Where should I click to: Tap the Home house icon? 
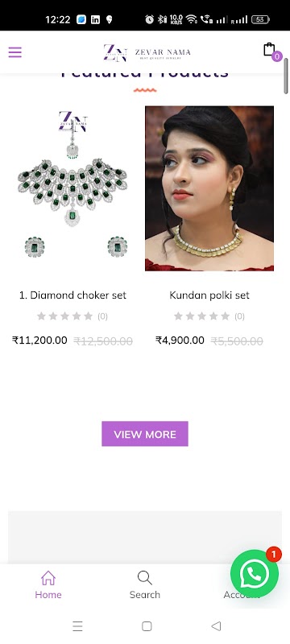click(48, 578)
